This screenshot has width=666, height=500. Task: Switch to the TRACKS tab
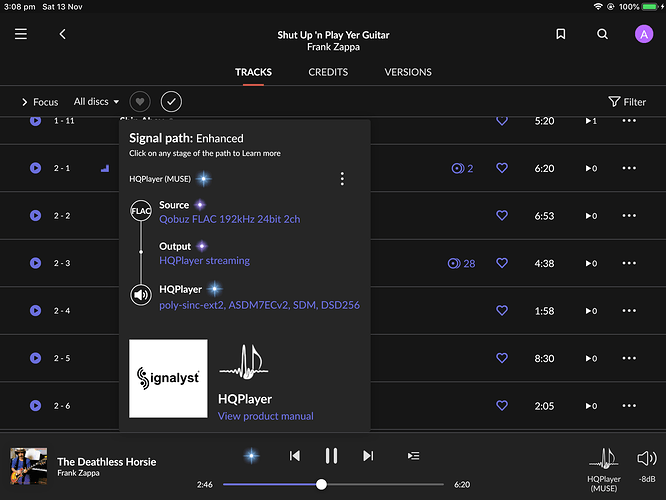pos(254,72)
